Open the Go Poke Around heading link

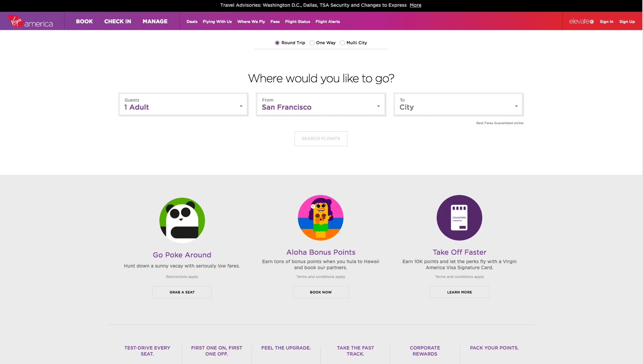(182, 255)
